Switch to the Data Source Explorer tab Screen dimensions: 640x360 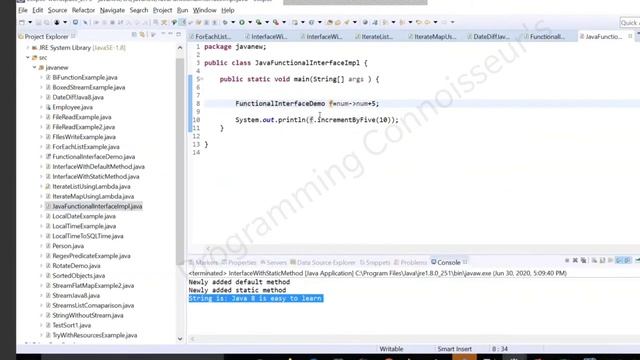pyautogui.click(x=322, y=262)
